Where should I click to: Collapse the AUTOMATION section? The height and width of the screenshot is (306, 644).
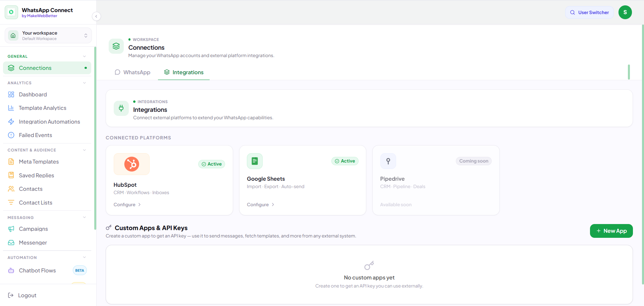pyautogui.click(x=85, y=258)
